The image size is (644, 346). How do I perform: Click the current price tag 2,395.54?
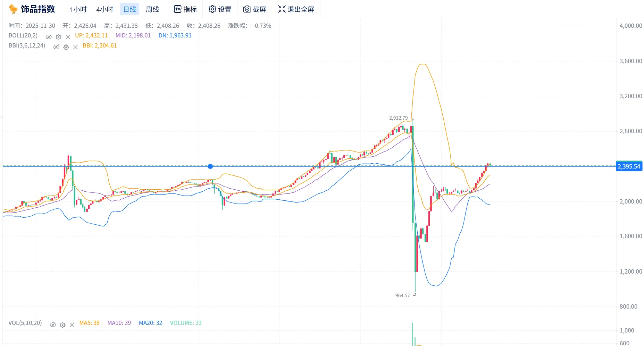tap(629, 166)
